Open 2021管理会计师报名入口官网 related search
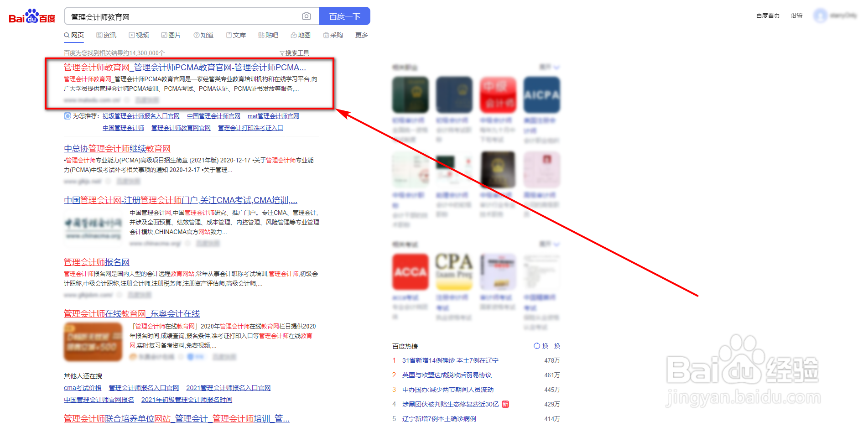The width and height of the screenshot is (868, 427). 228,388
